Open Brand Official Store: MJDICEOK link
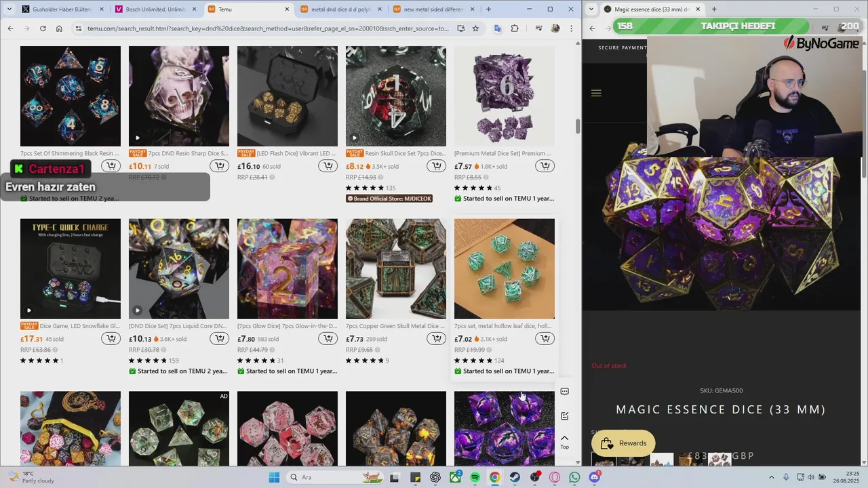Viewport: 868px width, 488px height. pyautogui.click(x=389, y=199)
